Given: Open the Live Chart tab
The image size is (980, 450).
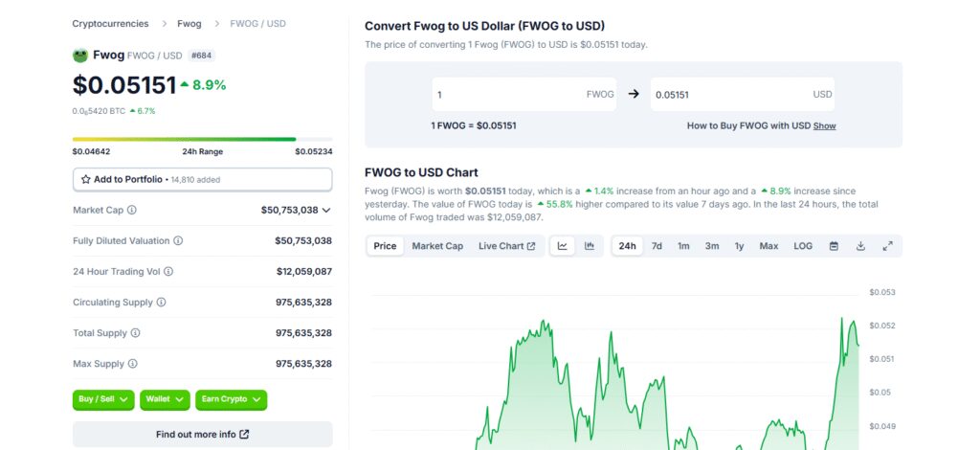Looking at the screenshot, I should point(507,246).
